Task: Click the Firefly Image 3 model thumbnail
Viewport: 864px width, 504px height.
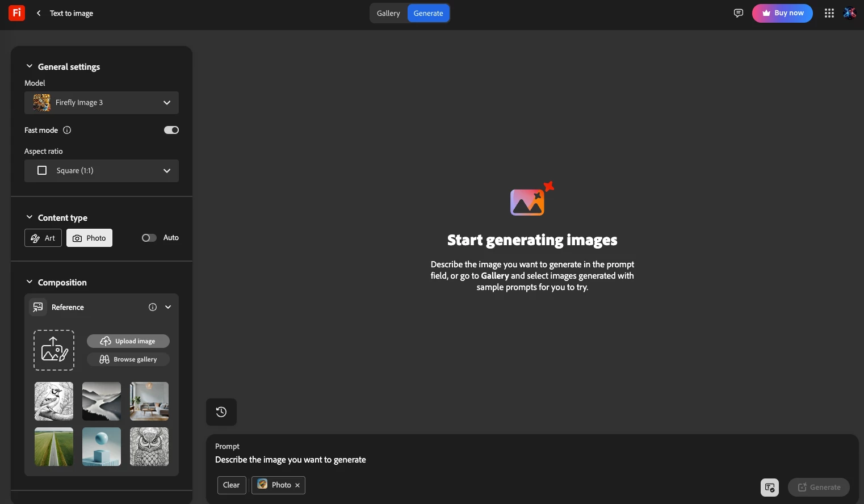Action: 42,103
